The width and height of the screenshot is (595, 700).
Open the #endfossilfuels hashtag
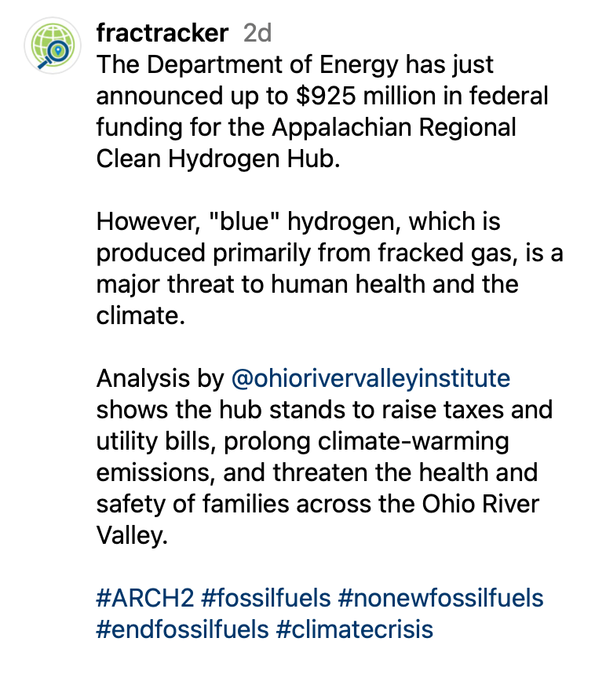tap(182, 629)
